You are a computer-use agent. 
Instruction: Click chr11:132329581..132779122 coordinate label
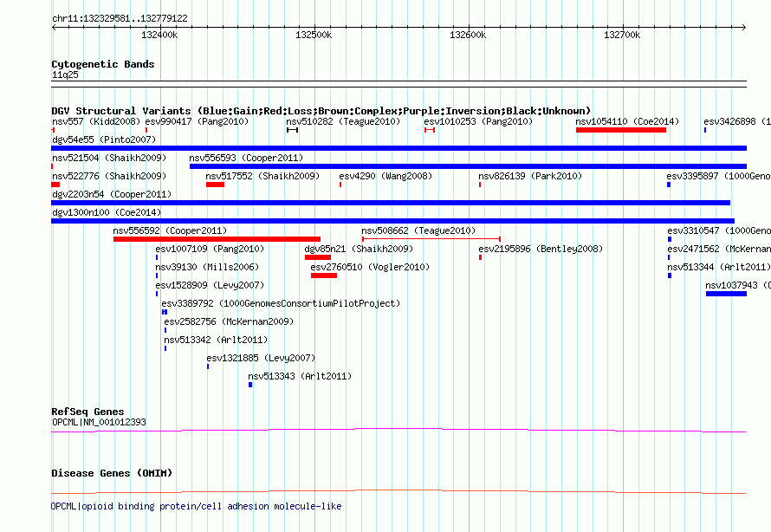120,18
